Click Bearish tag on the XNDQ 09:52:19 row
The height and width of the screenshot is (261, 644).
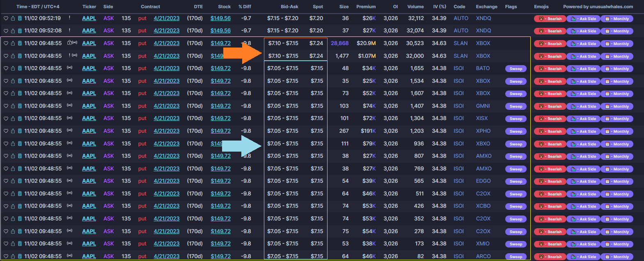550,19
